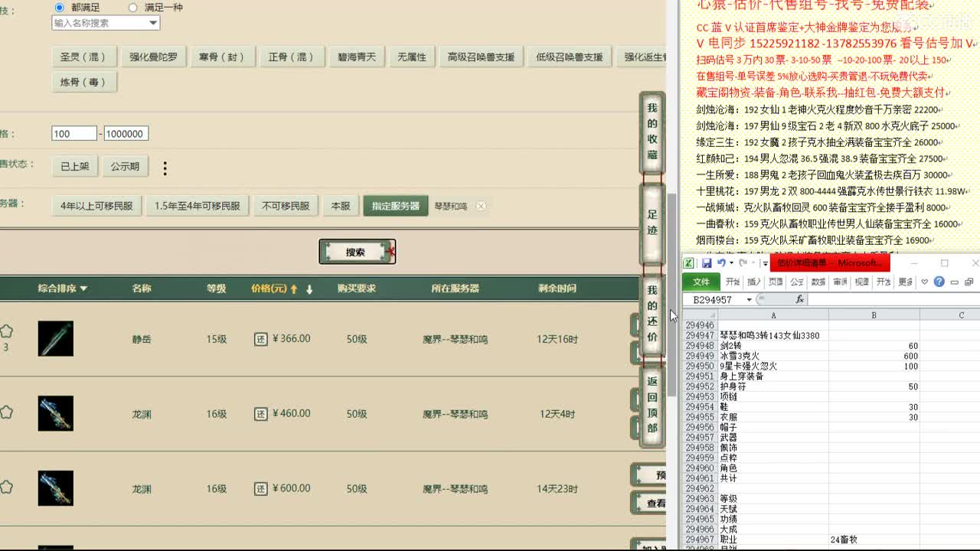Click the Save icon in the Excel toolbar
980x551 pixels.
tap(707, 263)
